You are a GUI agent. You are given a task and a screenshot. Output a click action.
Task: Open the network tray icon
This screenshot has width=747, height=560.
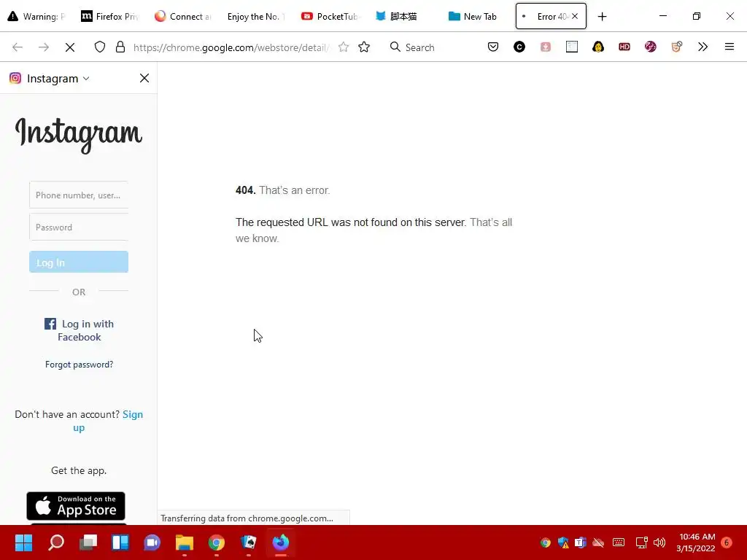[x=642, y=542]
